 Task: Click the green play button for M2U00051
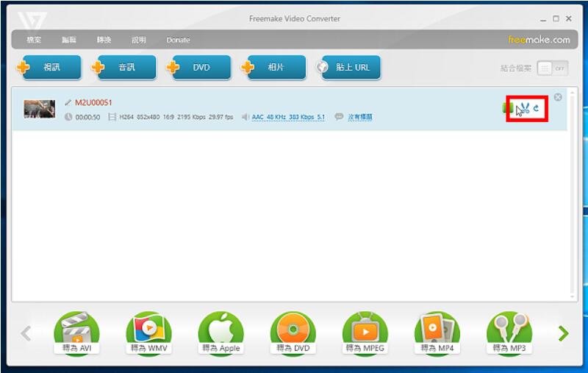pos(508,108)
